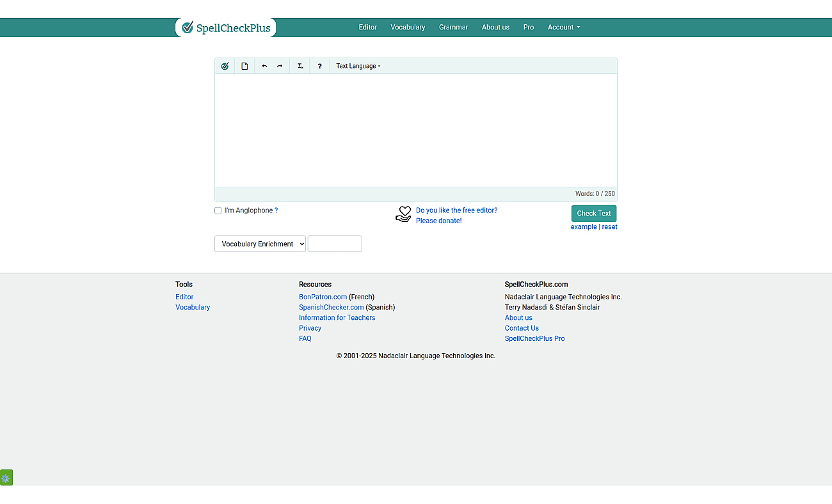
Task: Open About us in the top navigation
Action: click(x=495, y=28)
